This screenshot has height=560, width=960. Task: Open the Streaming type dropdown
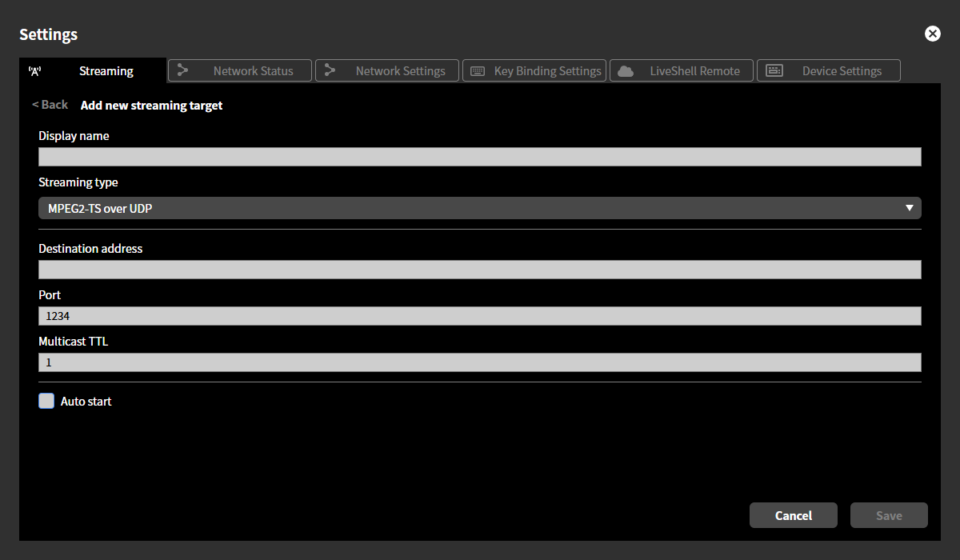click(480, 208)
